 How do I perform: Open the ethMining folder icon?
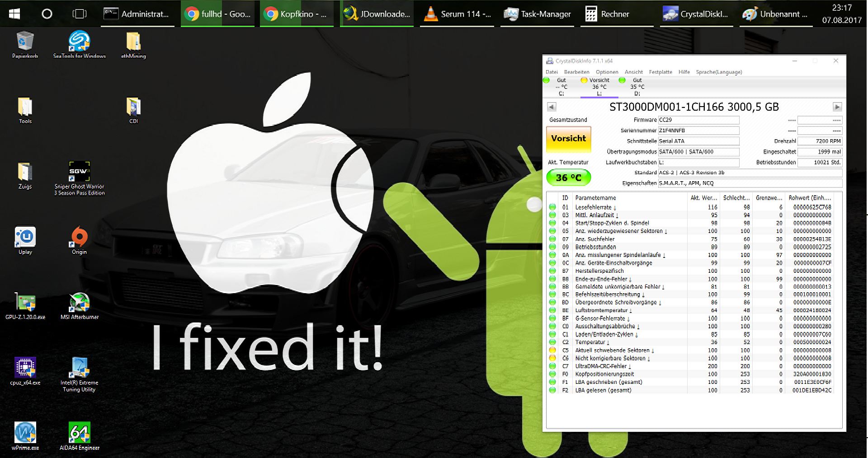point(133,45)
